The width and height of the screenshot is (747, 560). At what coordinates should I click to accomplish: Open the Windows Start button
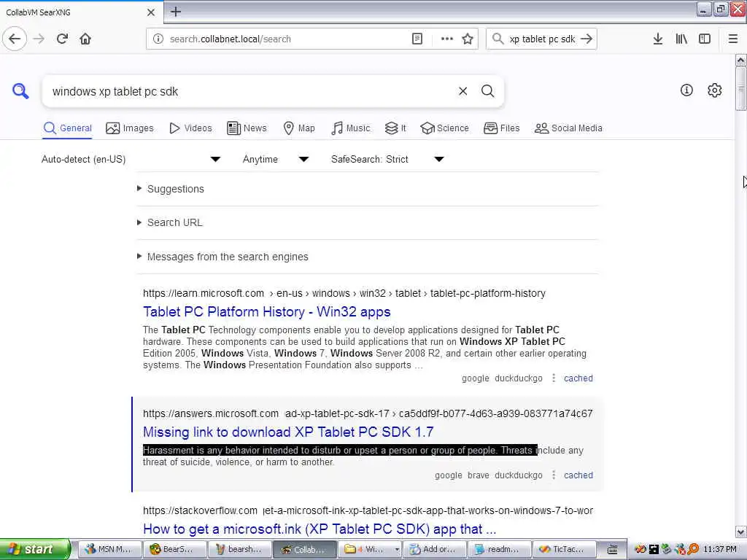pos(35,549)
